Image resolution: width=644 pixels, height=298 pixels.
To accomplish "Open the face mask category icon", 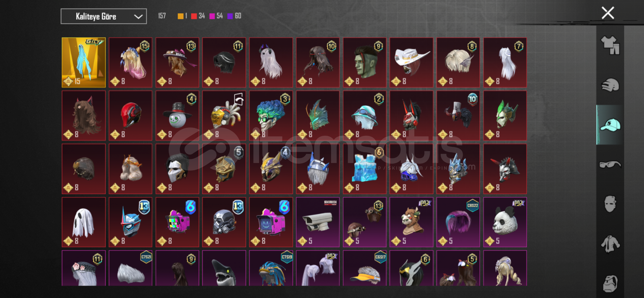I will tap(610, 204).
